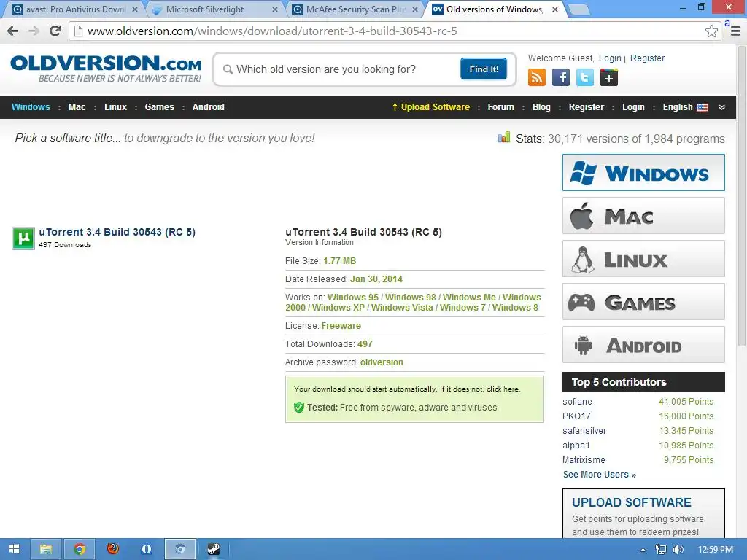The width and height of the screenshot is (747, 560).
Task: Click the Login link beside Welcome Guest
Action: coord(610,58)
